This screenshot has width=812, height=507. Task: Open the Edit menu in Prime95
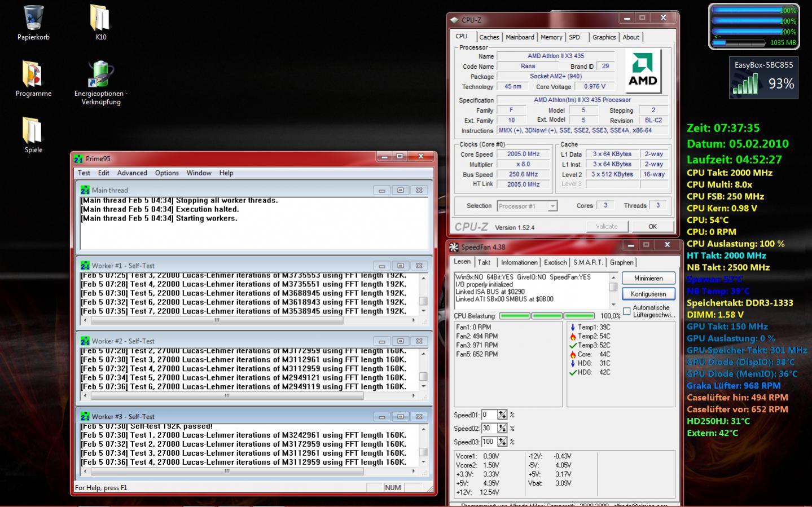click(x=104, y=173)
